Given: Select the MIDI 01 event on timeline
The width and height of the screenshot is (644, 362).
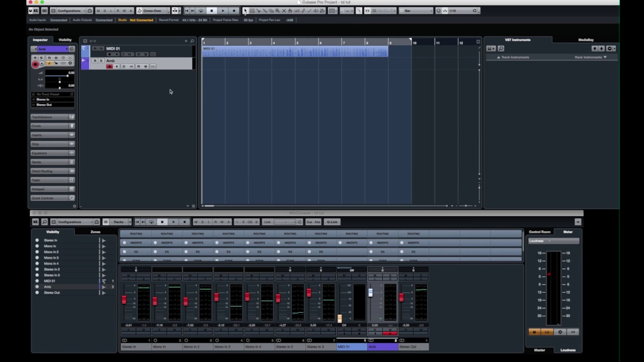Looking at the screenshot, I should coord(295,51).
